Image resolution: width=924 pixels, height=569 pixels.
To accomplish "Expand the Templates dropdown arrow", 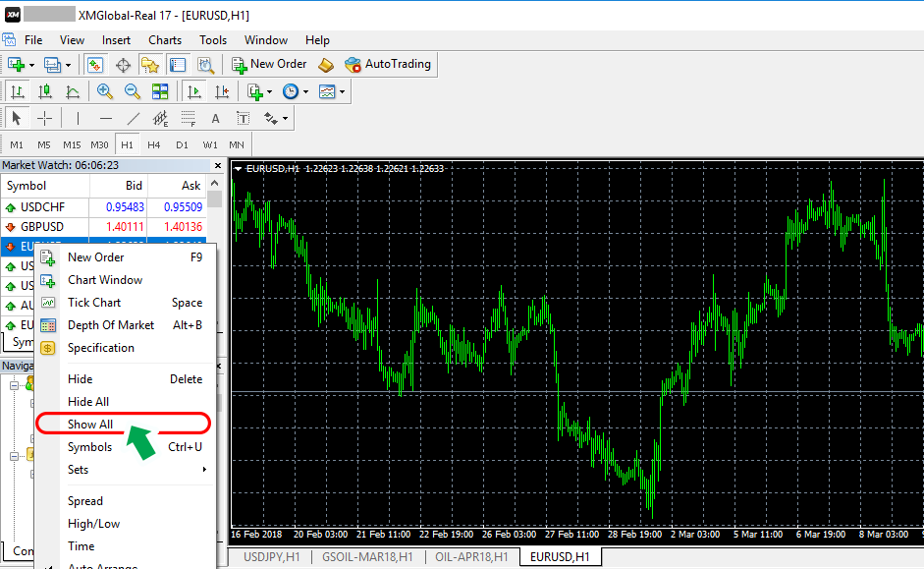I will pyautogui.click(x=342, y=92).
